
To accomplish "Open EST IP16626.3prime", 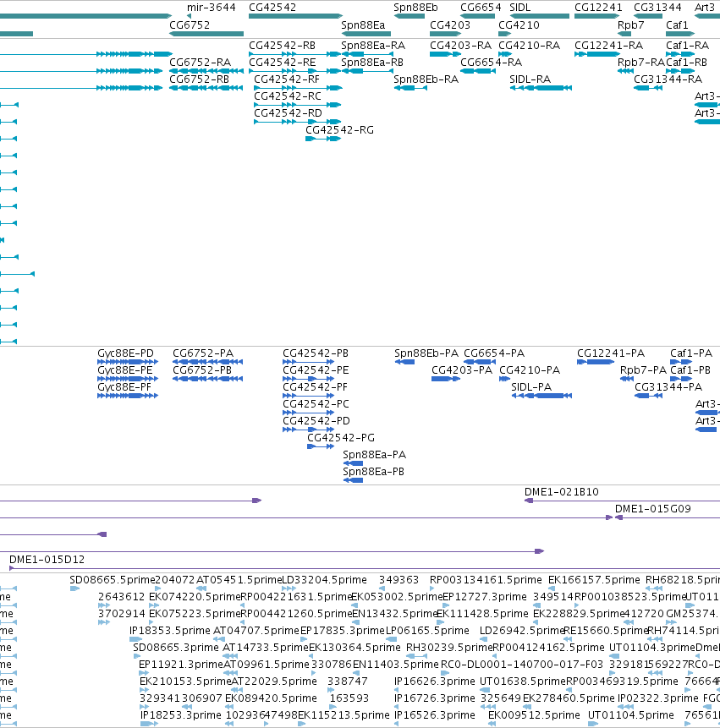I will [x=435, y=681].
